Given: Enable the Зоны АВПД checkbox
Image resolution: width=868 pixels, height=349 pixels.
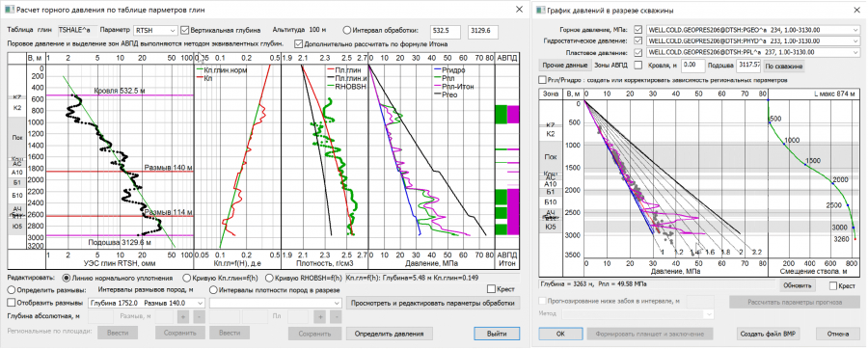Looking at the screenshot, I should pyautogui.click(x=637, y=66).
